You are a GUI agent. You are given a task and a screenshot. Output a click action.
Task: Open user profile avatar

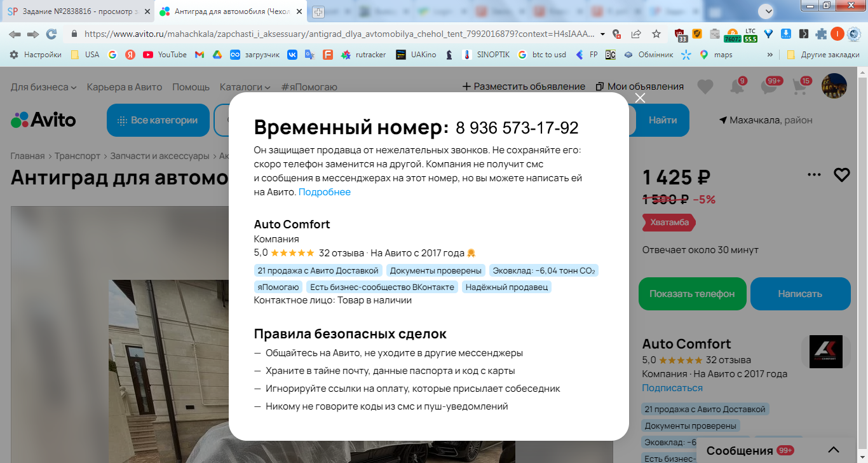point(834,86)
